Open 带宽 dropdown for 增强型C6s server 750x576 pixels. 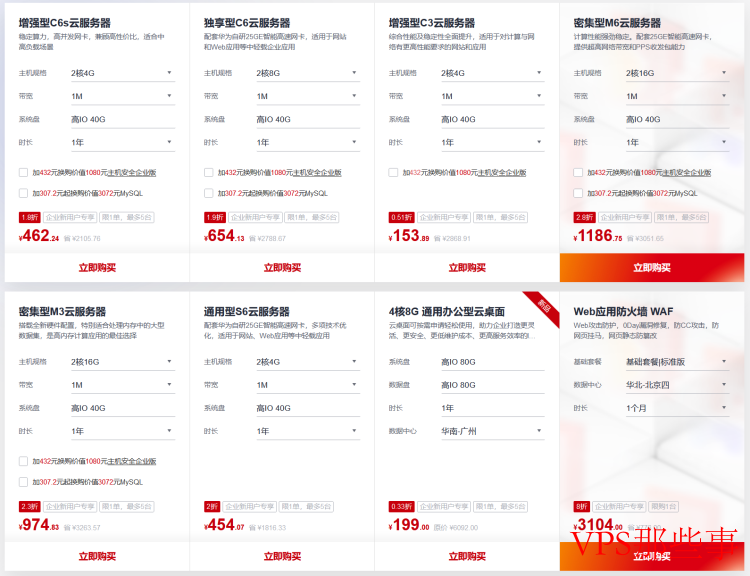click(123, 96)
